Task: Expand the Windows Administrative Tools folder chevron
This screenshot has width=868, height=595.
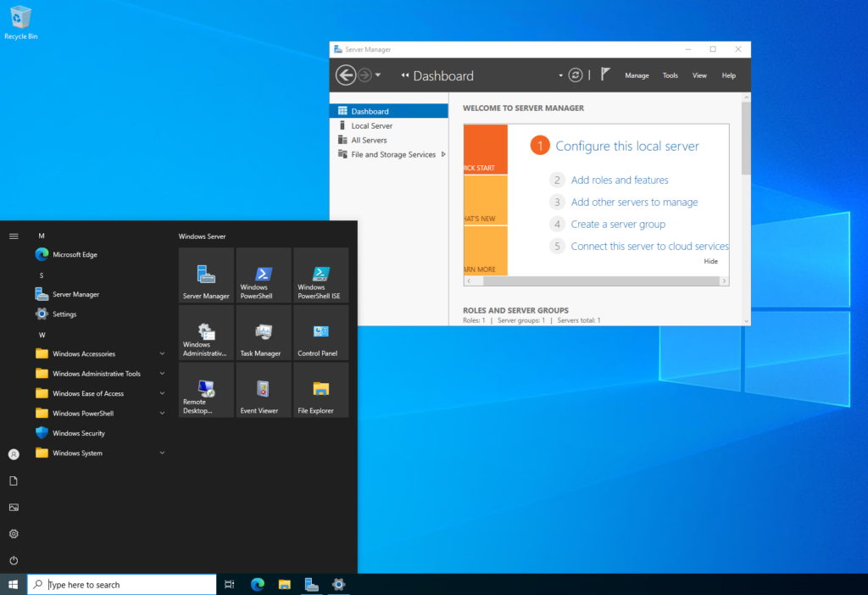Action: [x=162, y=374]
